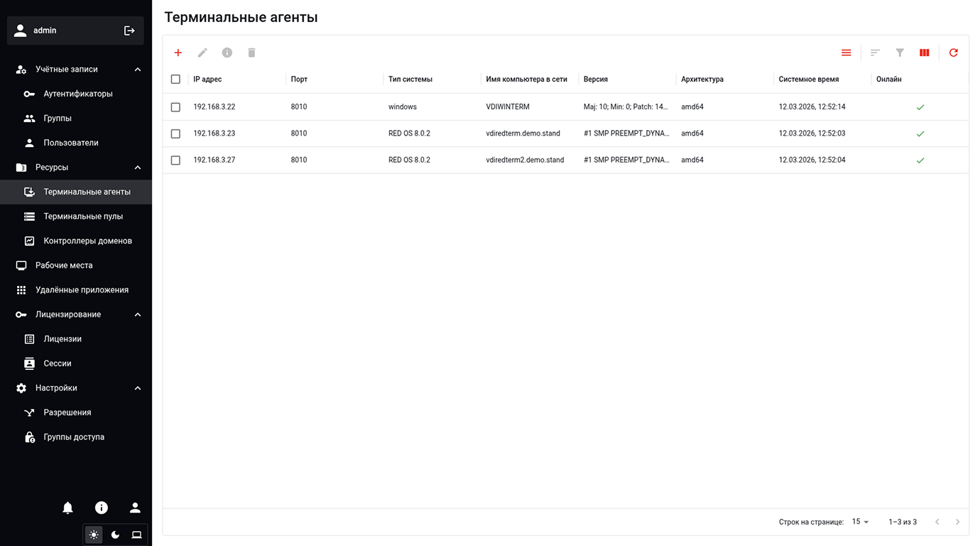This screenshot has width=980, height=546.
Task: Check the box for 192.168.3.22 row
Action: click(175, 107)
